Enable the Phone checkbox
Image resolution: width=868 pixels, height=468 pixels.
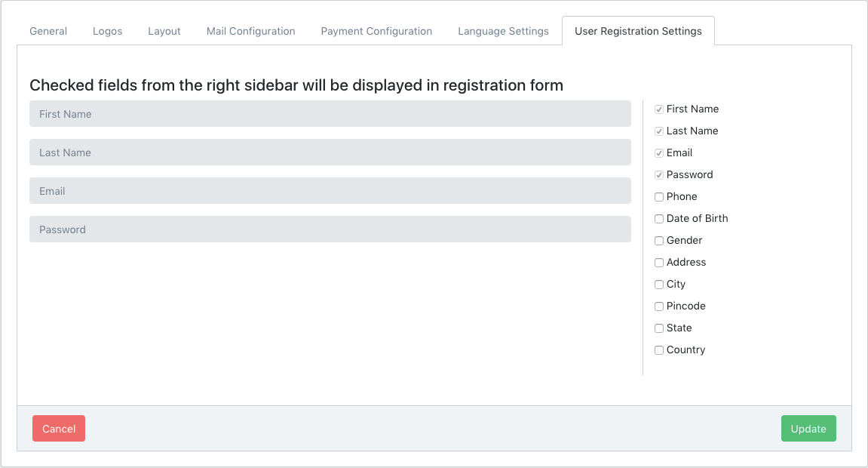[659, 197]
